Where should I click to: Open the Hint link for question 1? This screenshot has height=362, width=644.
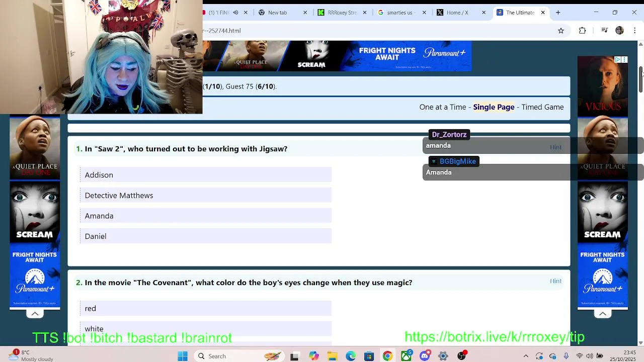(555, 147)
